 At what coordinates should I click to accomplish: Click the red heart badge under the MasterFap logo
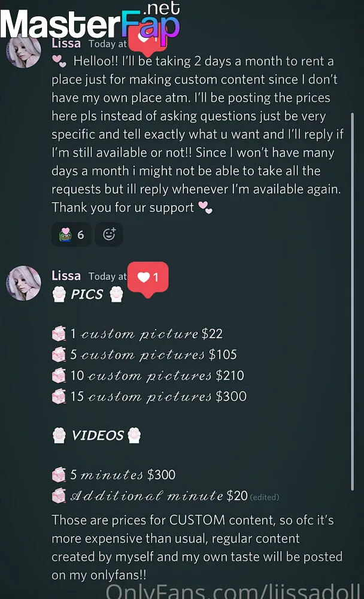tap(147, 42)
